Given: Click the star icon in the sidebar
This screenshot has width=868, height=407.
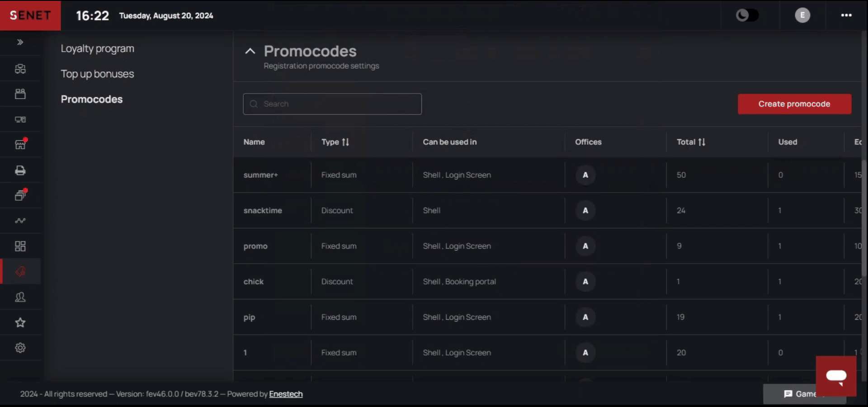Looking at the screenshot, I should click(x=20, y=322).
